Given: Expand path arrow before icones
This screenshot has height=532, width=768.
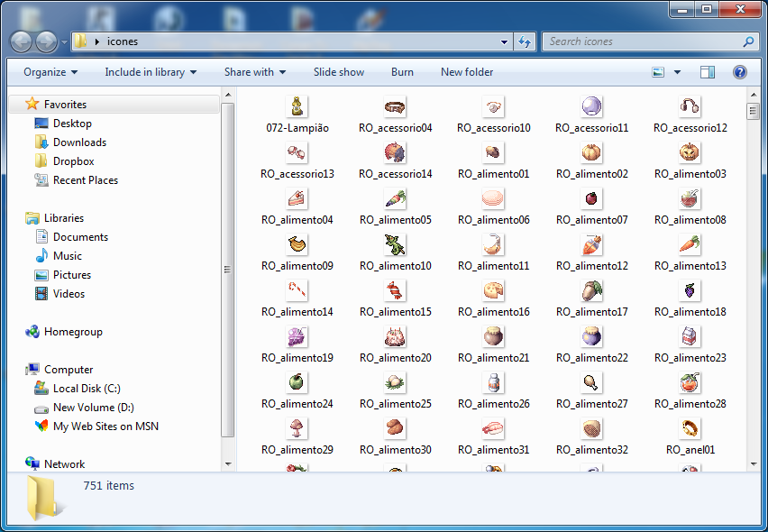Looking at the screenshot, I should coord(97,41).
